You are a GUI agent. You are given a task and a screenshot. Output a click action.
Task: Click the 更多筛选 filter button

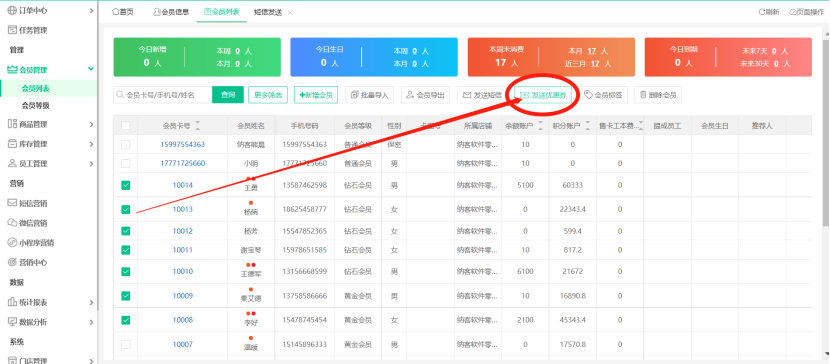click(268, 95)
